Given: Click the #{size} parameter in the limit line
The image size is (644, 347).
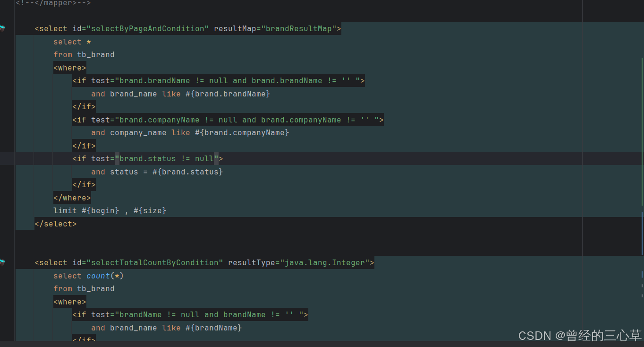Looking at the screenshot, I should point(150,211).
